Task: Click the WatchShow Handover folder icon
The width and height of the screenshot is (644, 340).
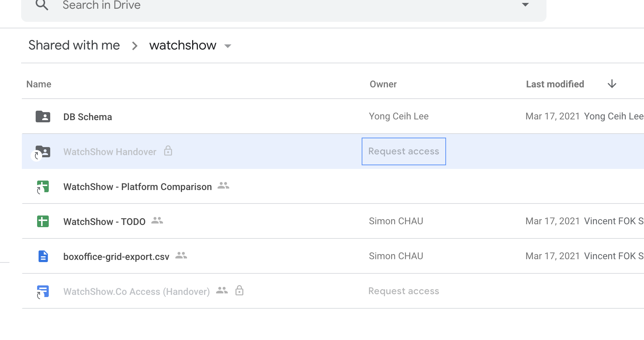Action: 43,151
